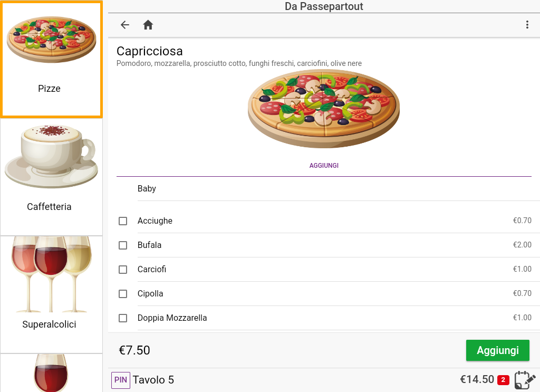Enable the Bufala topping checkbox
540x392 pixels.
click(x=123, y=245)
